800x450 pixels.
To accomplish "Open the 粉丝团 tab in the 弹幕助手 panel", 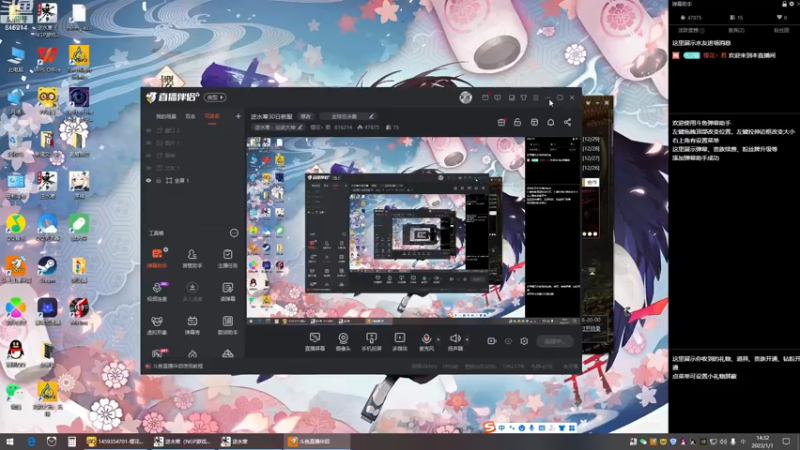I will (781, 31).
